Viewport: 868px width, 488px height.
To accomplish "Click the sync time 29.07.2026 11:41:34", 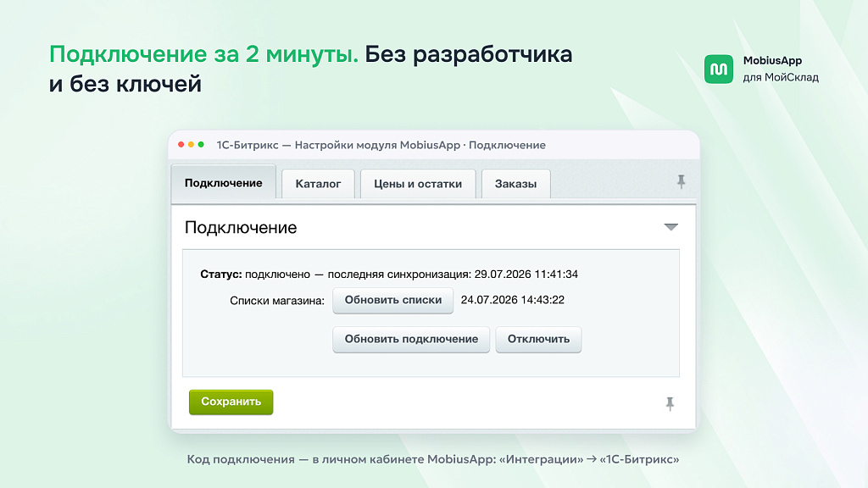I will click(x=526, y=274).
